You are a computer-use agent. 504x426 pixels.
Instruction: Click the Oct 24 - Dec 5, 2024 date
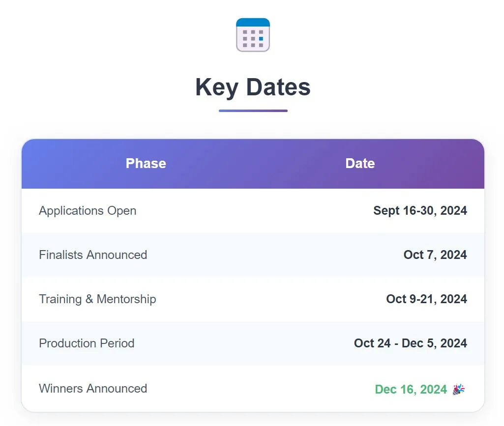pyautogui.click(x=410, y=343)
